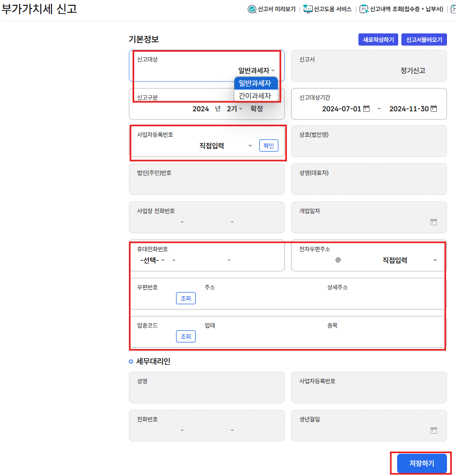This screenshot has height=476, width=456.
Task: Open the 휴대전화번호 -선택- dropdown
Action: [x=152, y=260]
